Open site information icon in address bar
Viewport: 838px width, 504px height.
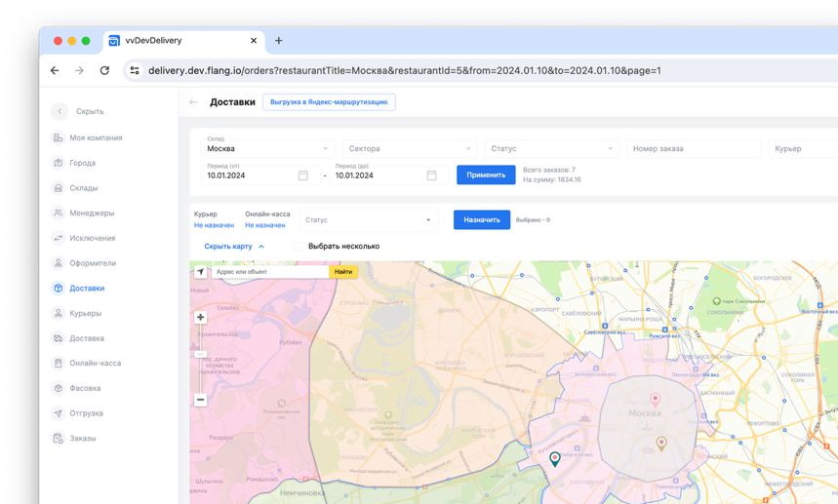click(x=135, y=70)
